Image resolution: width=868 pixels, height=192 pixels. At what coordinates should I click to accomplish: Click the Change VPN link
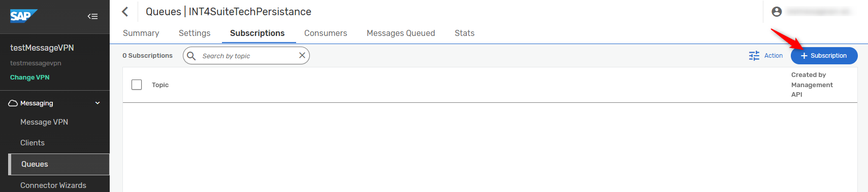coord(30,78)
